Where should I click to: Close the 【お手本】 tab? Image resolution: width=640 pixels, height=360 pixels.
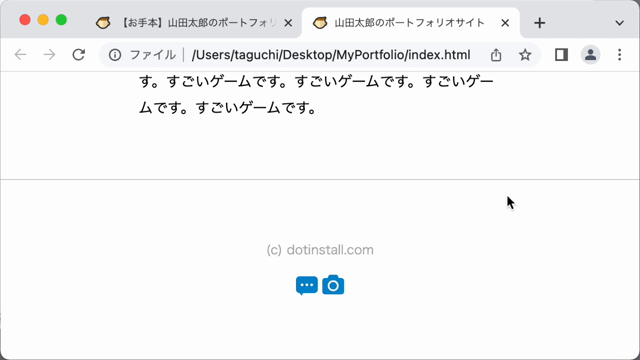pos(288,23)
